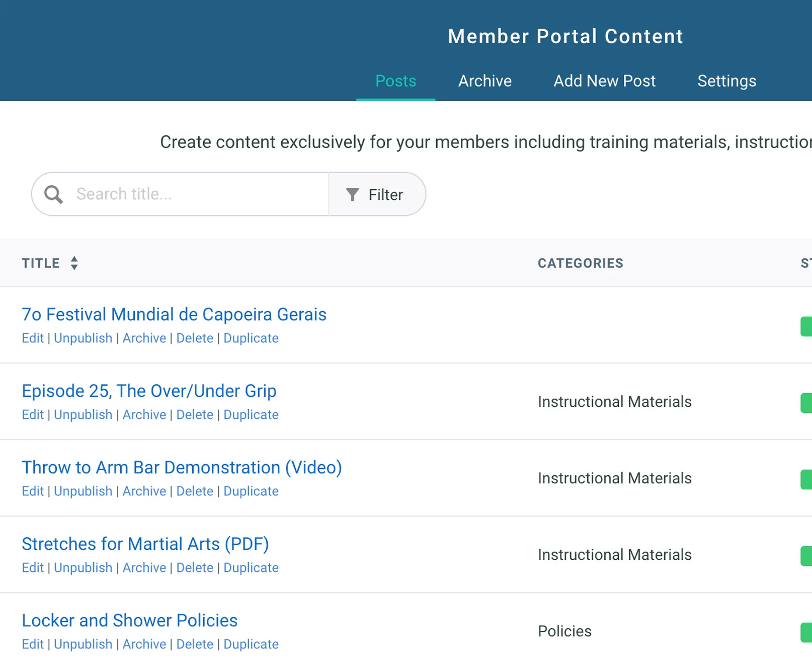Viewport: 812px width, 663px height.
Task: Select the Posts tab
Action: [x=395, y=81]
